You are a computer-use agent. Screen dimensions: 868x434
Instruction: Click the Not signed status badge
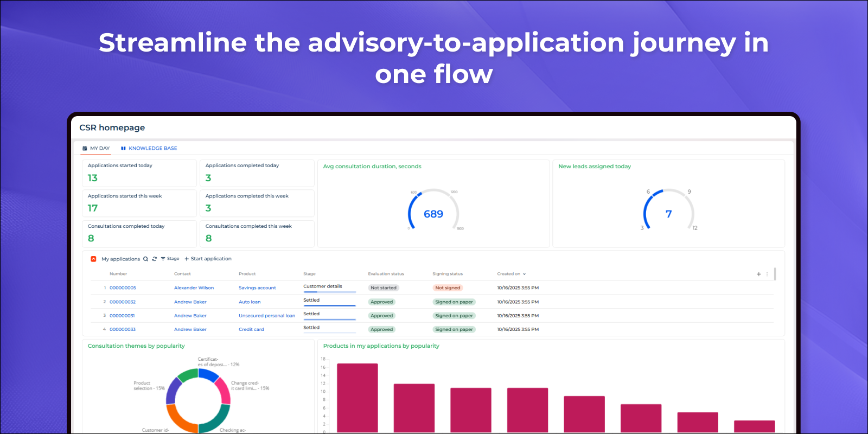coord(448,288)
